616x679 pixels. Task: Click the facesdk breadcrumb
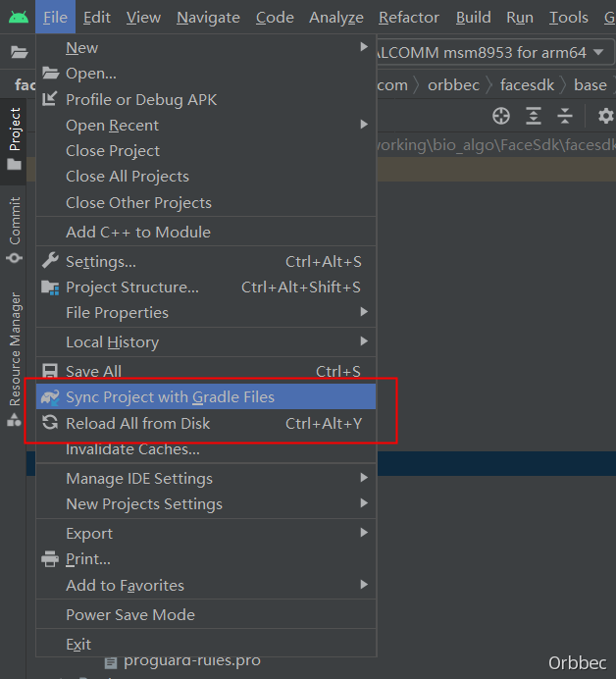point(527,84)
